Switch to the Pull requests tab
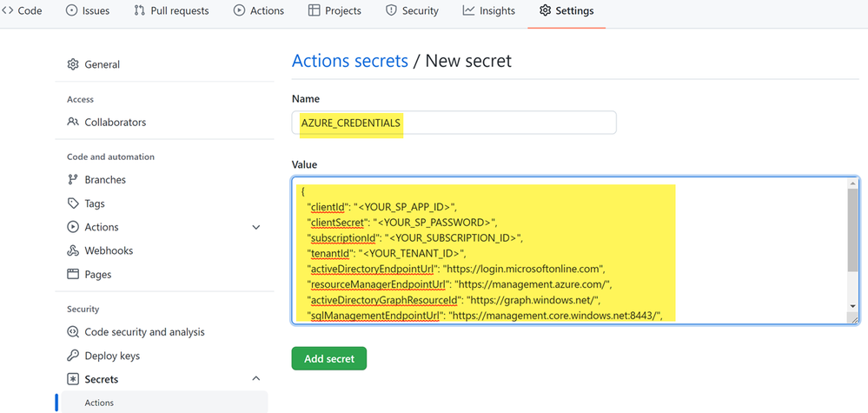This screenshot has height=413, width=868. click(172, 10)
